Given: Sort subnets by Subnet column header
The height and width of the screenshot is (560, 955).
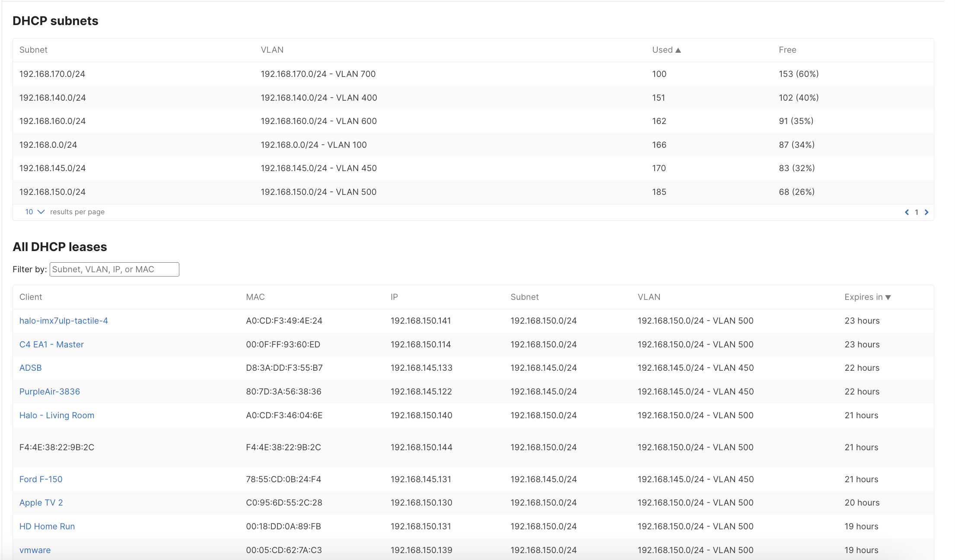Looking at the screenshot, I should pyautogui.click(x=33, y=50).
